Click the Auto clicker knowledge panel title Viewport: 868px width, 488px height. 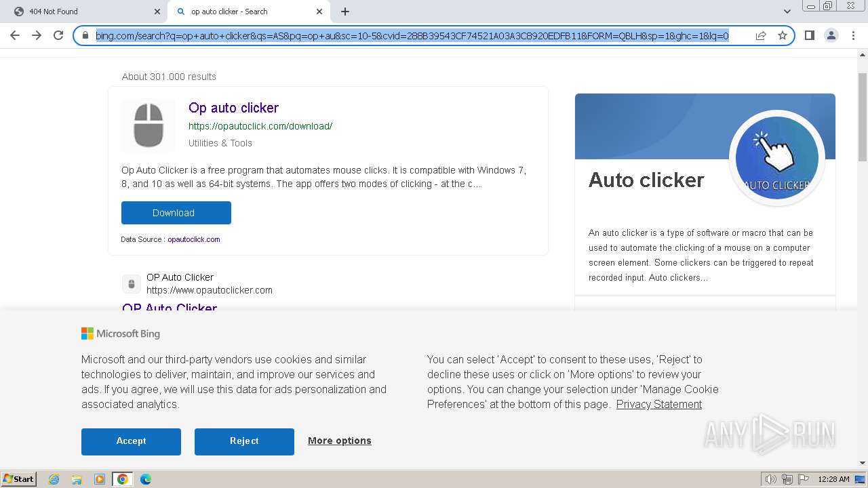646,180
